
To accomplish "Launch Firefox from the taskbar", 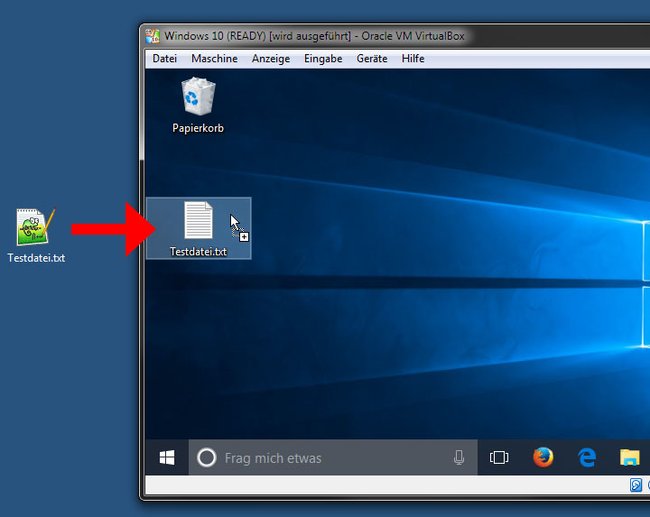I will pos(543,457).
